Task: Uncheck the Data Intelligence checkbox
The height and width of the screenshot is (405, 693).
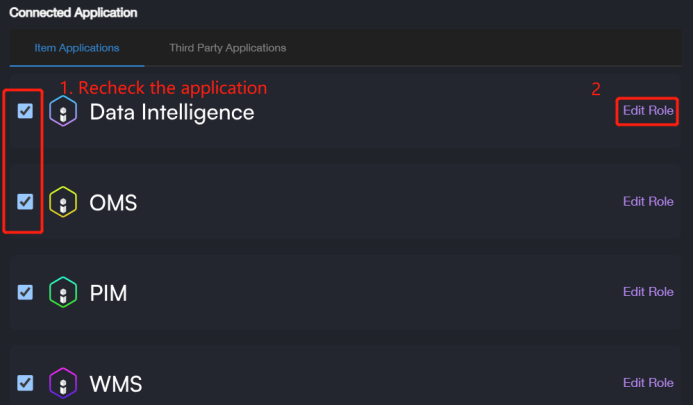Action: (x=26, y=111)
